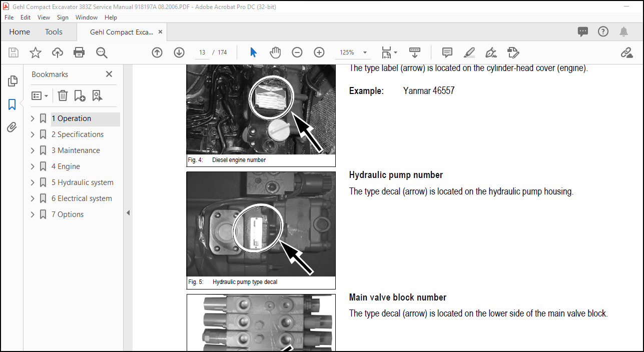Collapse the navigation pane with the side arrow

click(x=128, y=213)
